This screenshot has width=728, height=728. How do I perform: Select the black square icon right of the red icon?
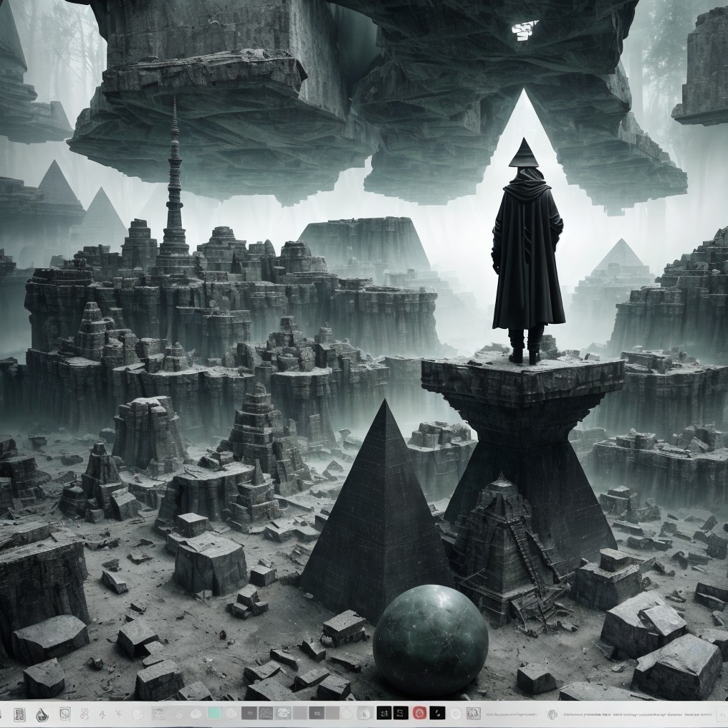(438, 714)
